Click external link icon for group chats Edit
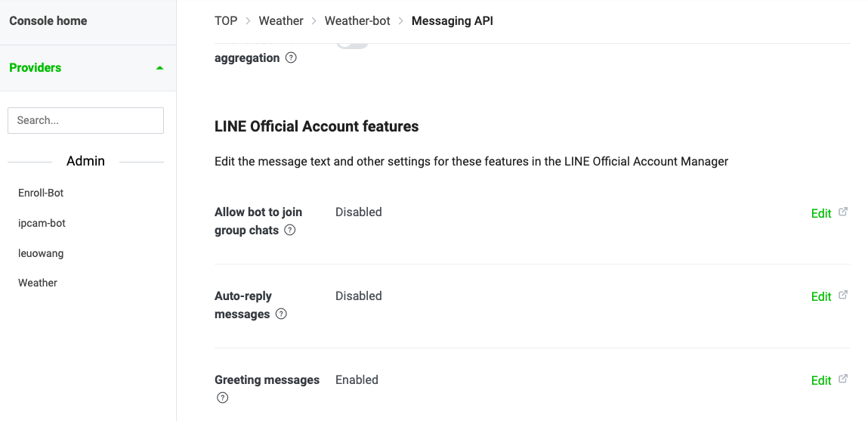Viewport: 868px width, 421px height. pos(843,212)
